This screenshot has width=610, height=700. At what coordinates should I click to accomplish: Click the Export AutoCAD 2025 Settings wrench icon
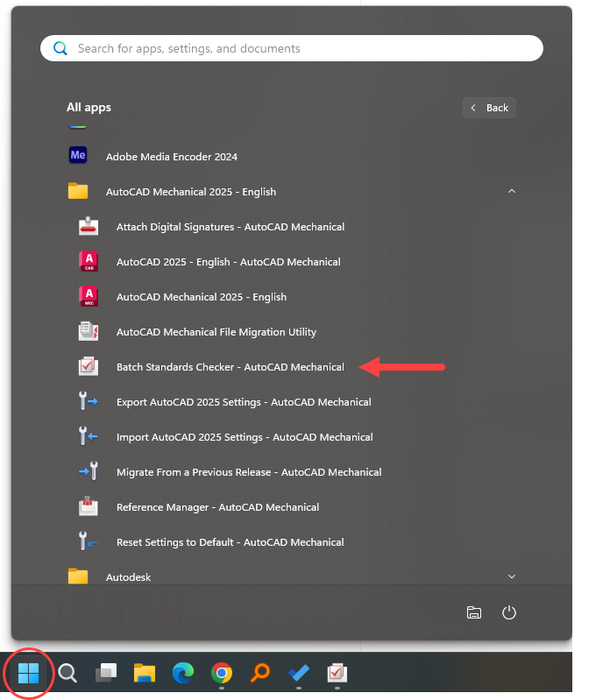click(88, 401)
